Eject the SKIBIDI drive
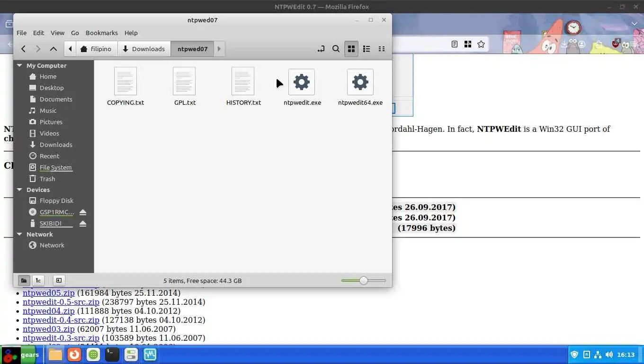This screenshot has width=644, height=364. [83, 223]
